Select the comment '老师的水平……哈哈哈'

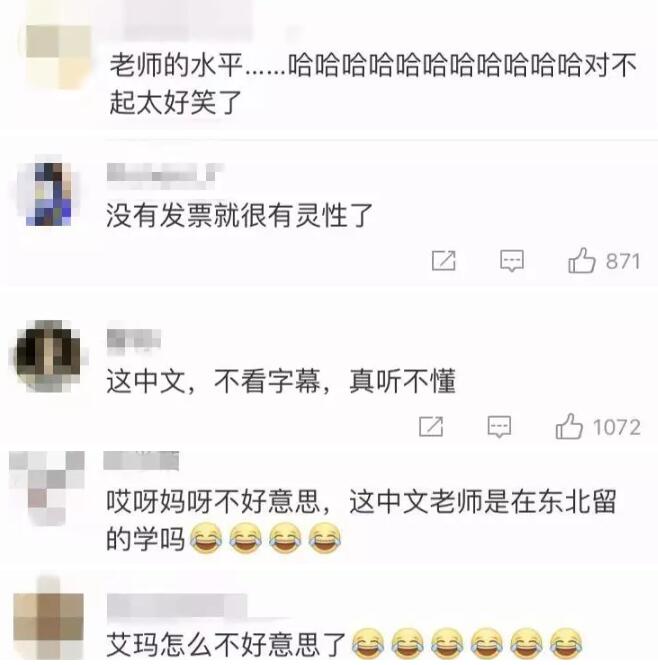(373, 84)
